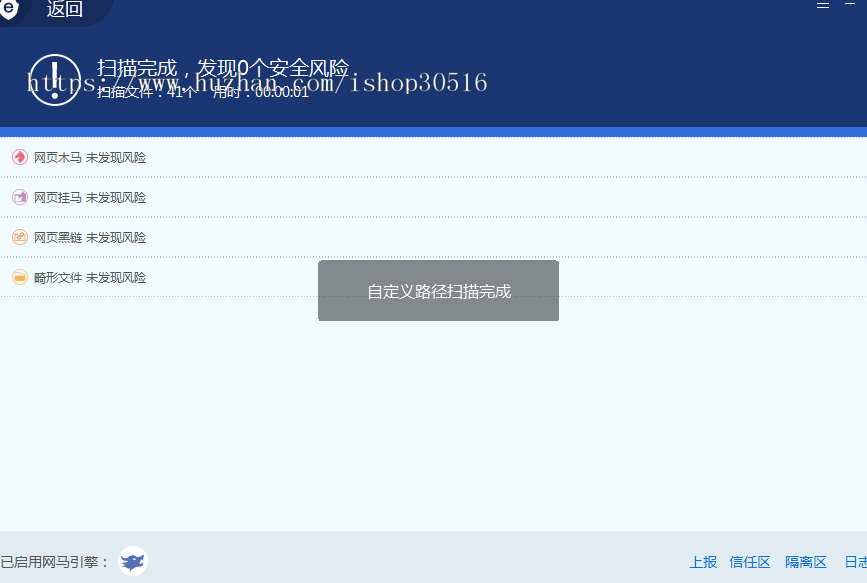Open the 上报 report link
Viewport: 867px width, 583px height.
703,562
